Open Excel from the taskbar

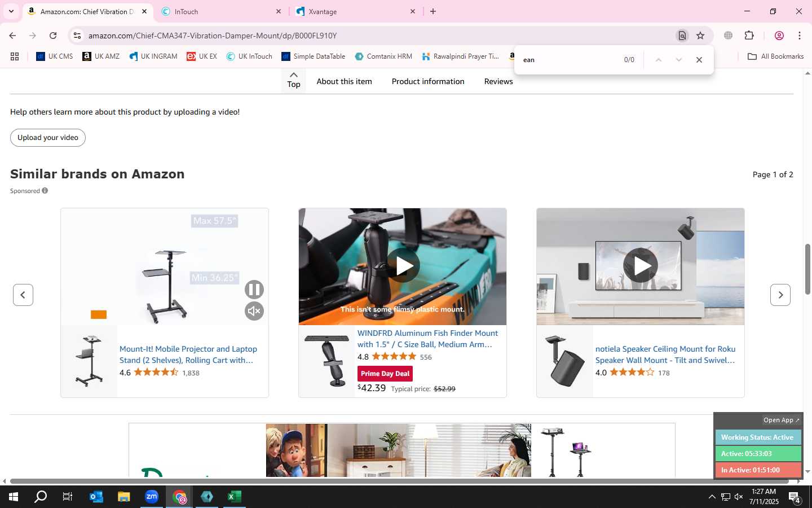click(235, 497)
